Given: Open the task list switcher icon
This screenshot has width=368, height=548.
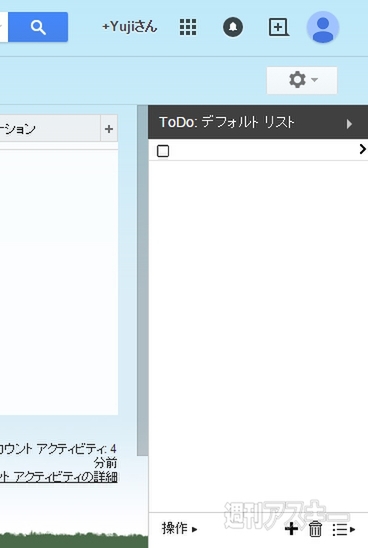Looking at the screenshot, I should [344, 529].
